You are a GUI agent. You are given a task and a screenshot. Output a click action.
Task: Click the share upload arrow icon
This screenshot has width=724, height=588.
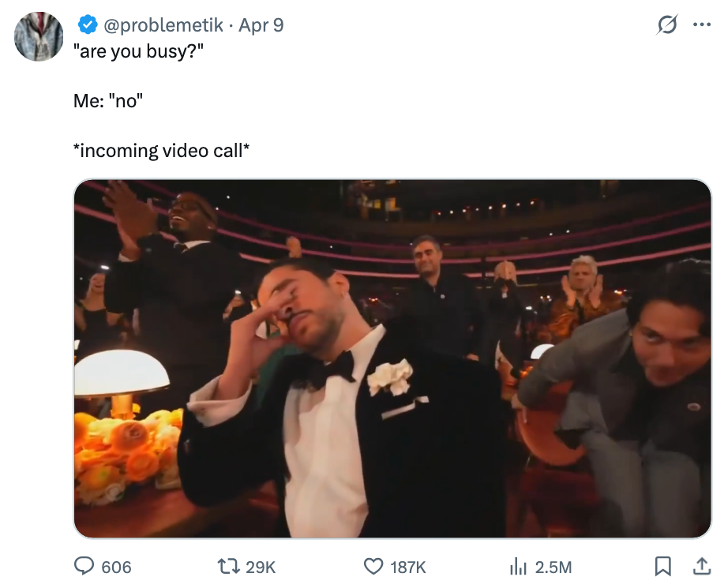[700, 566]
